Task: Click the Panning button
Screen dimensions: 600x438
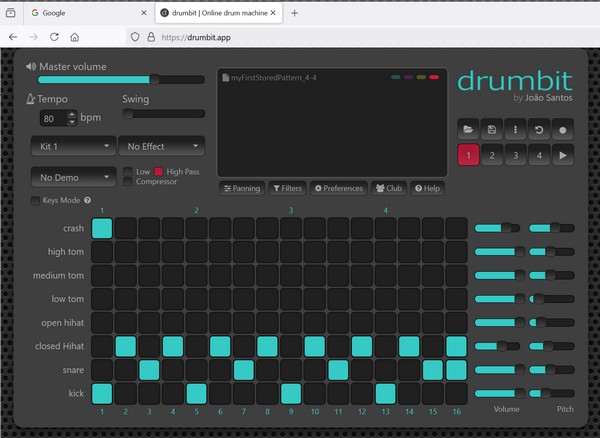Action: (x=241, y=188)
